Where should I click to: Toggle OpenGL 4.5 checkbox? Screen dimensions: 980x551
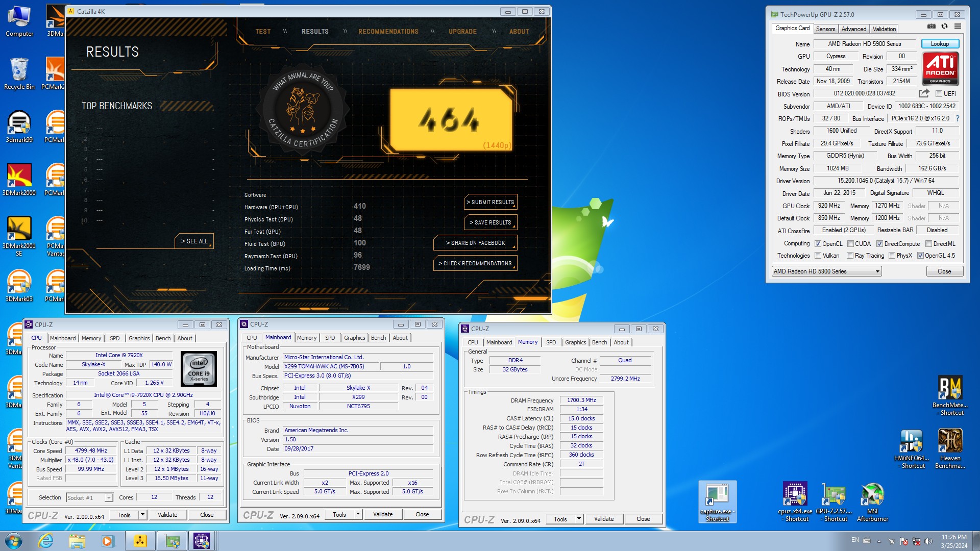click(x=920, y=256)
